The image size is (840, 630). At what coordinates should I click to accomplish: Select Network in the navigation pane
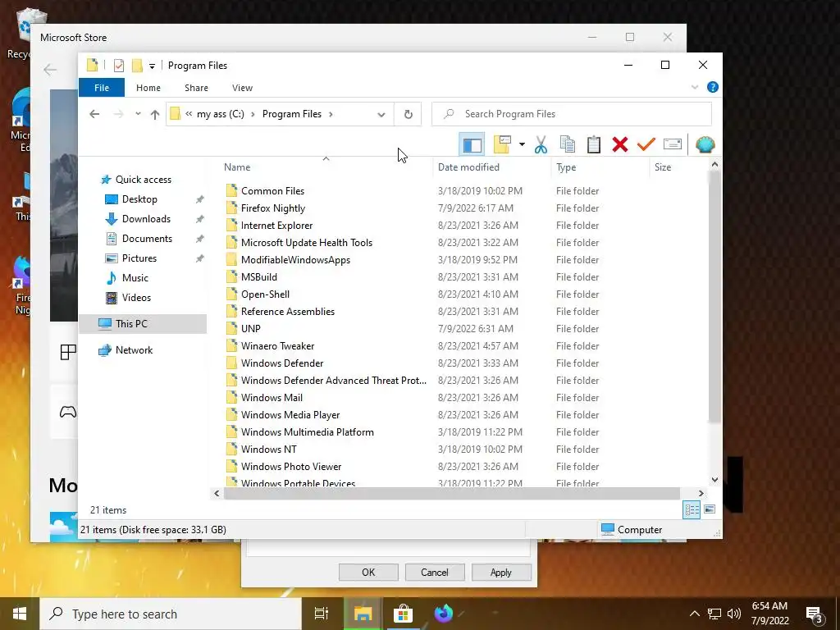tap(134, 350)
